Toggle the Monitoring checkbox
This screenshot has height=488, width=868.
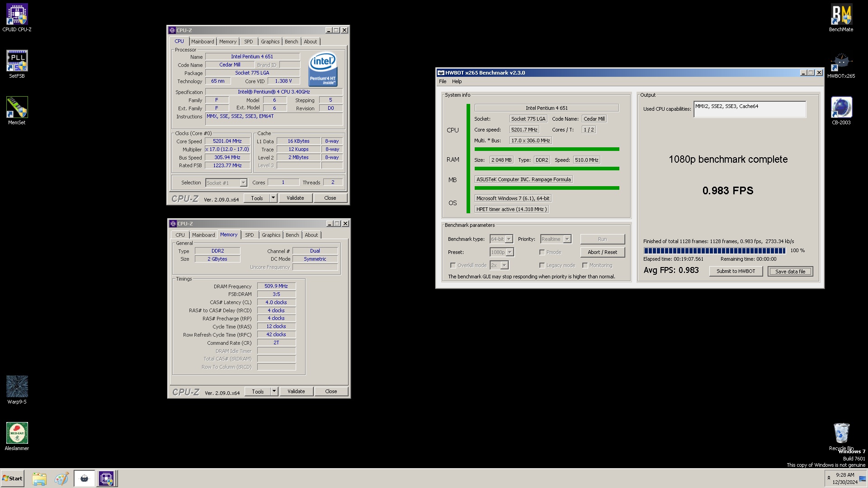(x=585, y=265)
